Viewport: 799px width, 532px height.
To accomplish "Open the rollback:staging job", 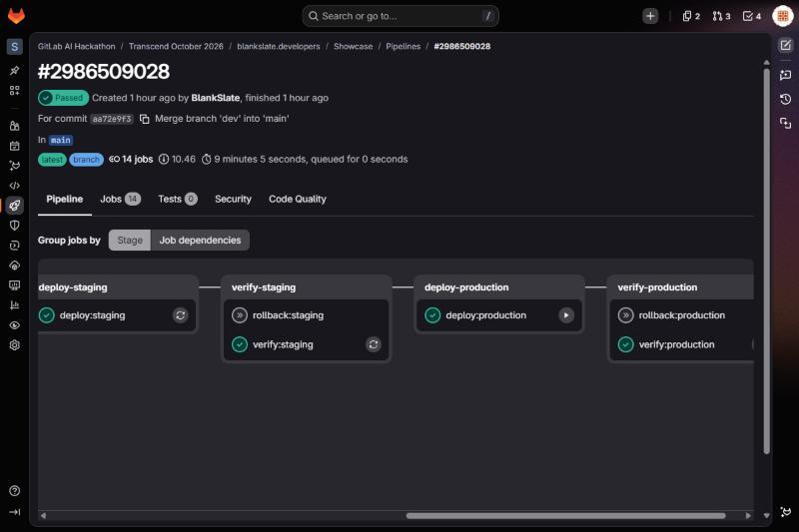I will tap(288, 315).
